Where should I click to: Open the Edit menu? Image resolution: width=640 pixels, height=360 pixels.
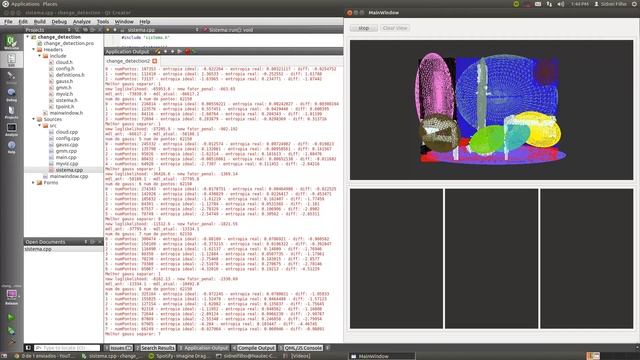pos(23,22)
